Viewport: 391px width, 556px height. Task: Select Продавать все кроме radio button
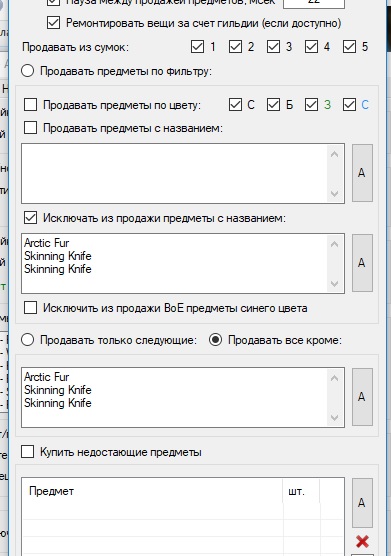tap(216, 340)
